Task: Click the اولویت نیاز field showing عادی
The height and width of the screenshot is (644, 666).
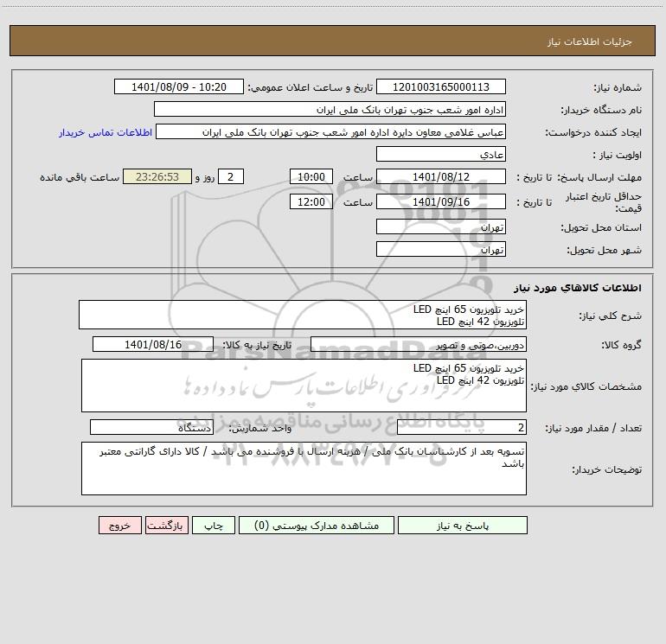Action: coord(441,154)
